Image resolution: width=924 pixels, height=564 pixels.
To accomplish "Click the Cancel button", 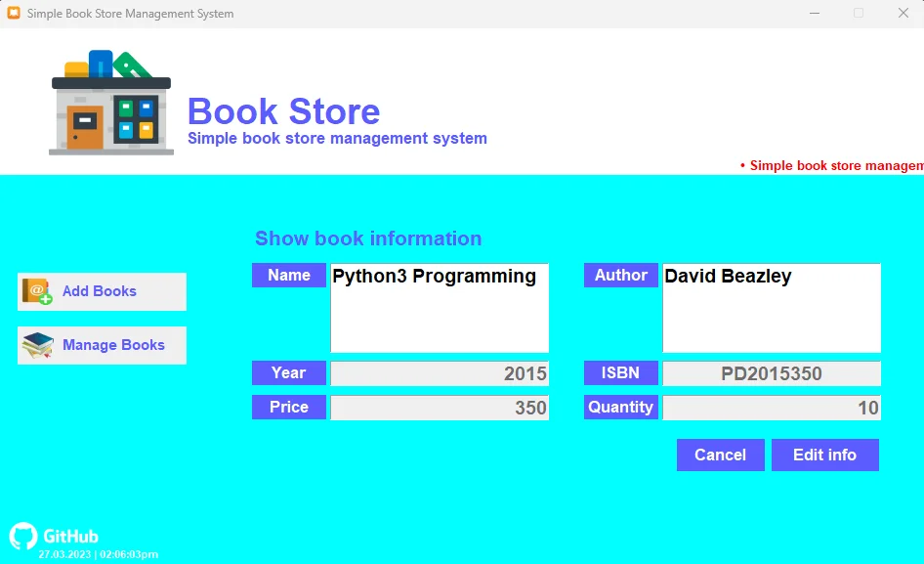I will (720, 455).
